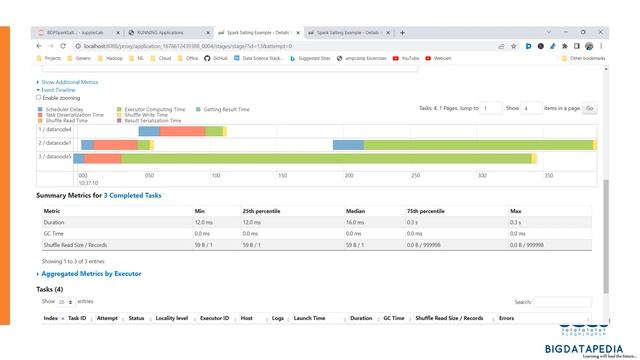This screenshot has height=360, width=640.
Task: Open the GitHub bookmark
Action: pos(216,58)
